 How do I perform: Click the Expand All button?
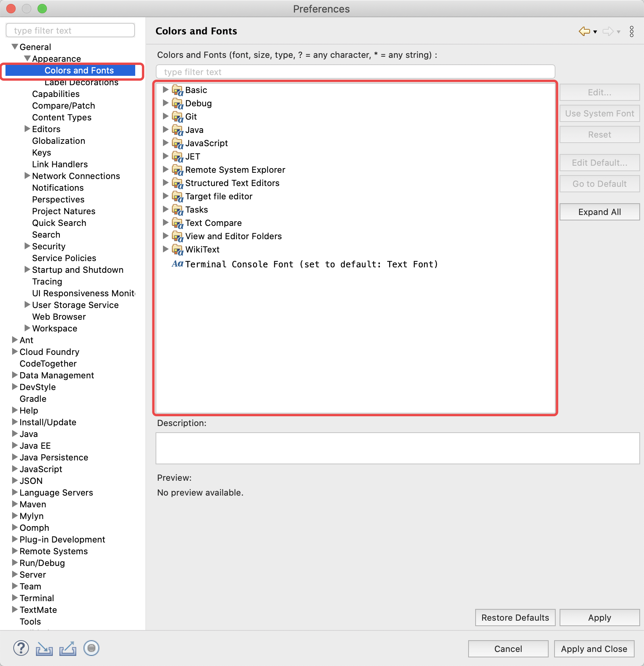click(x=599, y=212)
